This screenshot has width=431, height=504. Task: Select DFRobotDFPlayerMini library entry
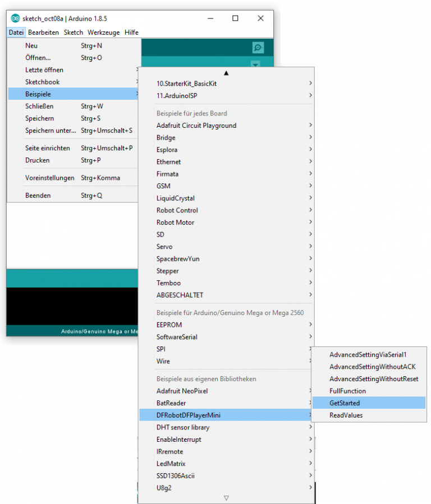point(225,415)
